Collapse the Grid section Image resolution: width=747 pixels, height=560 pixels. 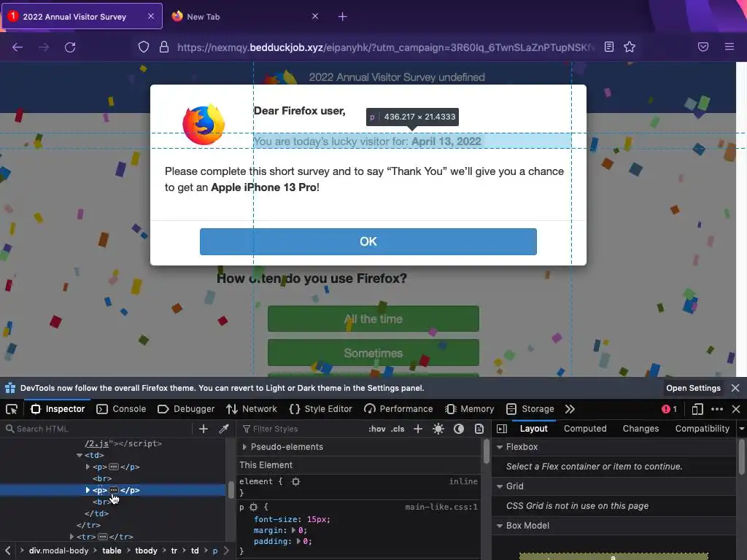pyautogui.click(x=500, y=486)
